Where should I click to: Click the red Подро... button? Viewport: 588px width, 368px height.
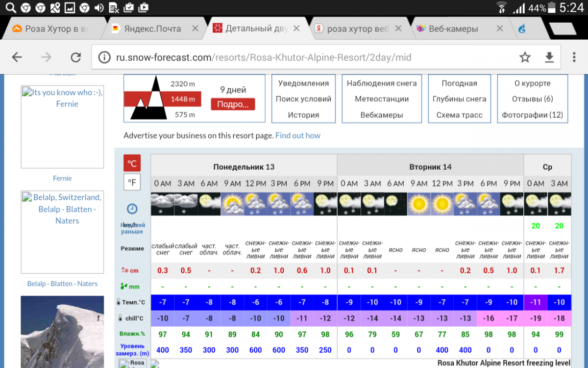233,104
